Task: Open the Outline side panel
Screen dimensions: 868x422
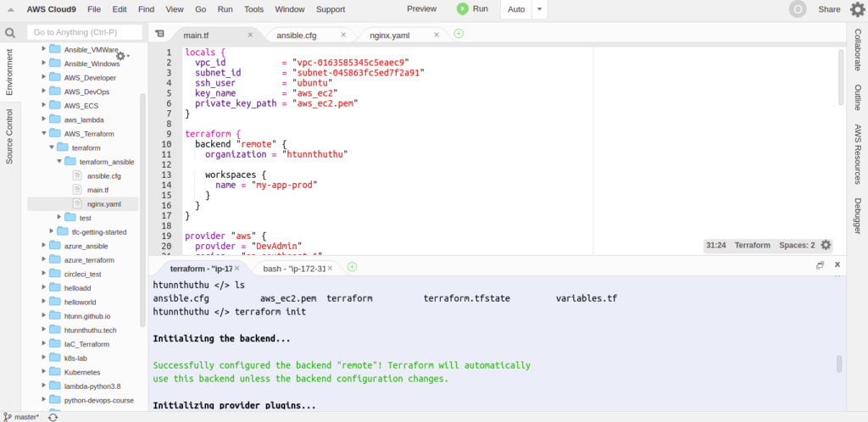Action: pos(858,97)
